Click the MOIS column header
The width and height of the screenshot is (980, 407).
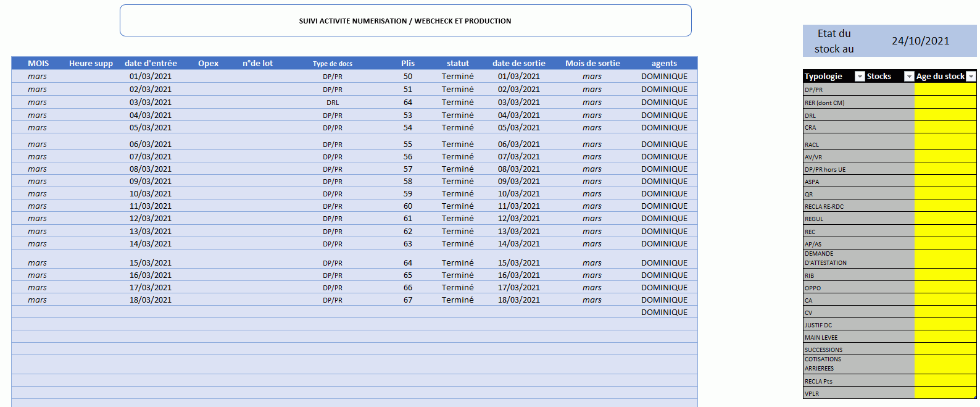(38, 63)
